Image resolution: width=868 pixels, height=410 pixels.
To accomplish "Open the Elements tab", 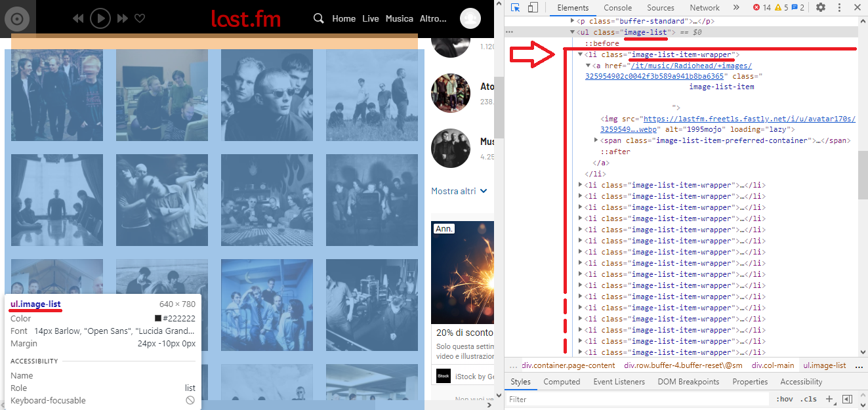I will (x=572, y=8).
